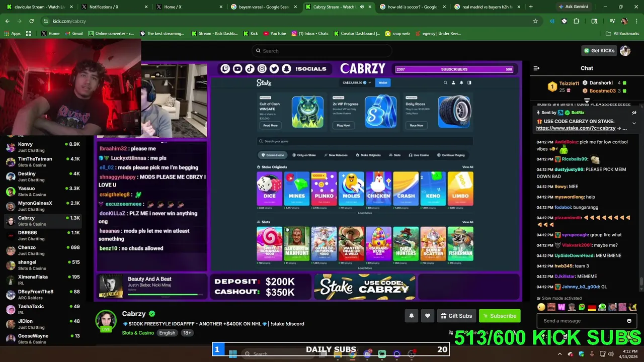Open the Chrome extensions puzzle icon
The image size is (644, 362).
(x=577, y=21)
